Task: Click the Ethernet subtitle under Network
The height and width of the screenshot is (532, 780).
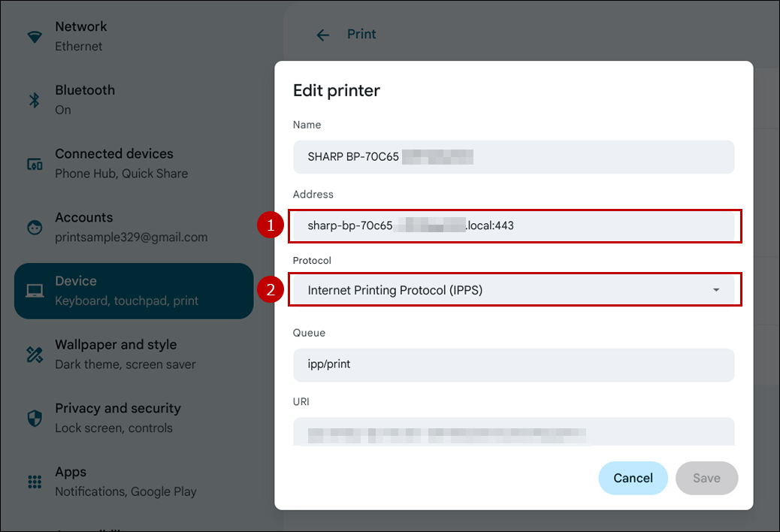Action: click(79, 47)
